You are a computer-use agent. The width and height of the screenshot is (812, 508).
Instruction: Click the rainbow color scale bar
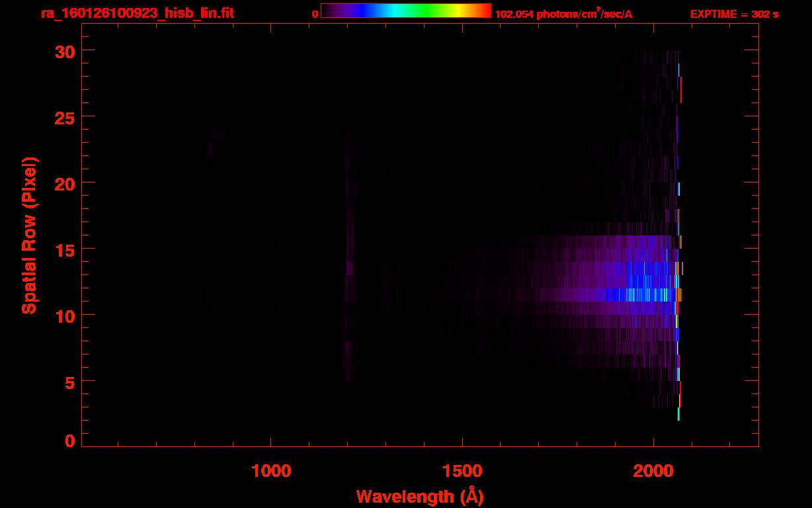tap(406, 11)
